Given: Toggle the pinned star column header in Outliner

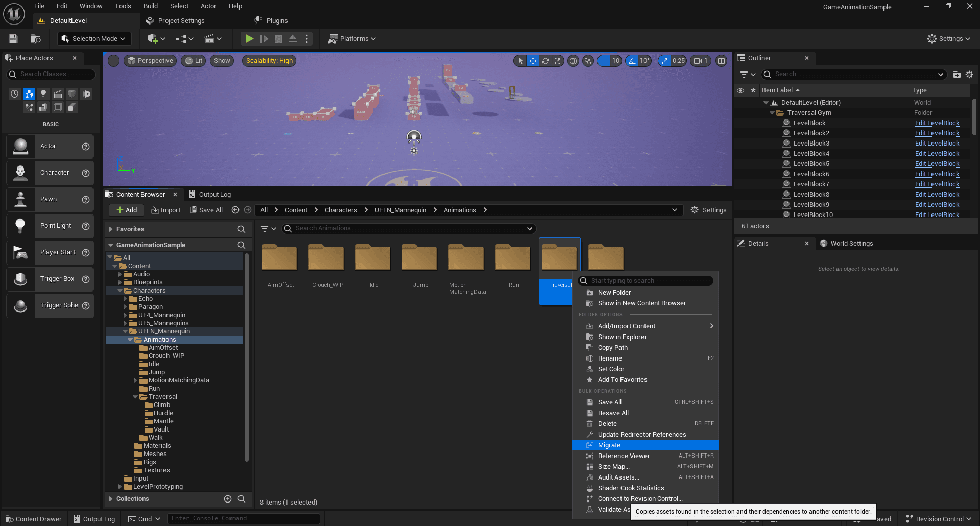Looking at the screenshot, I should tap(753, 90).
